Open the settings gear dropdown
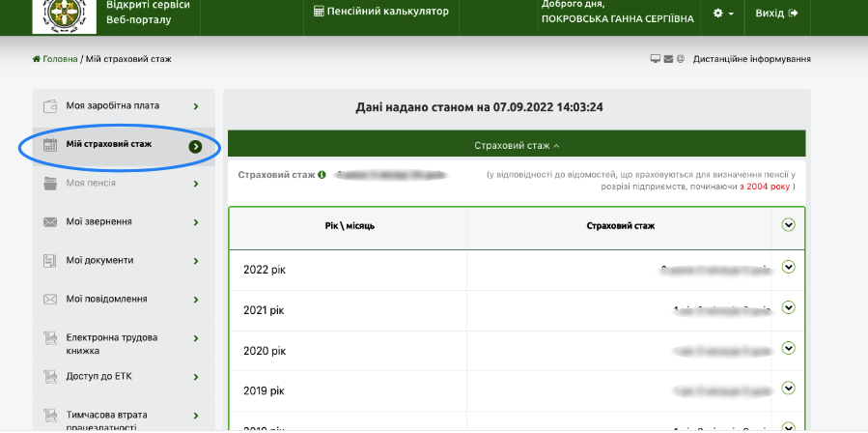The height and width of the screenshot is (433, 868). (723, 14)
